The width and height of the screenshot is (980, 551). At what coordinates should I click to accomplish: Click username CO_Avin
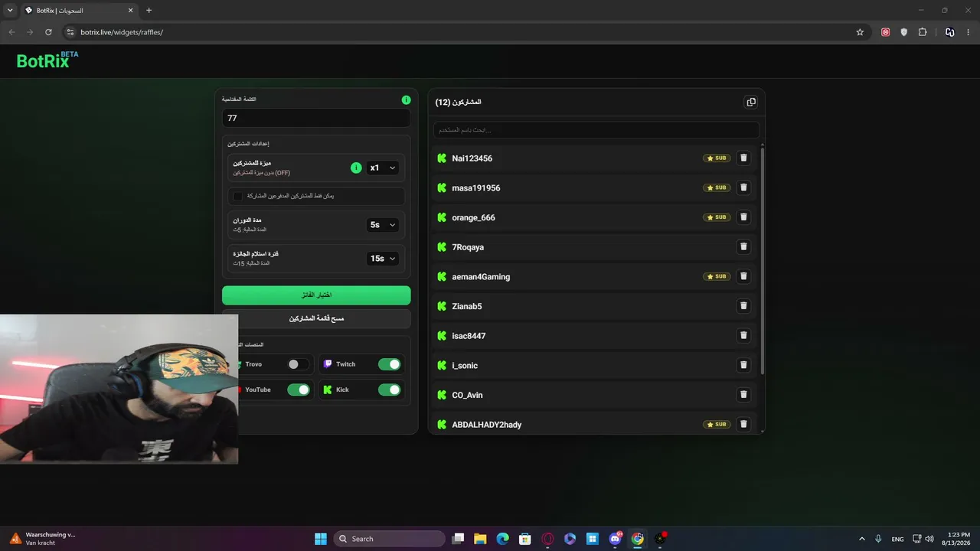[x=467, y=395]
